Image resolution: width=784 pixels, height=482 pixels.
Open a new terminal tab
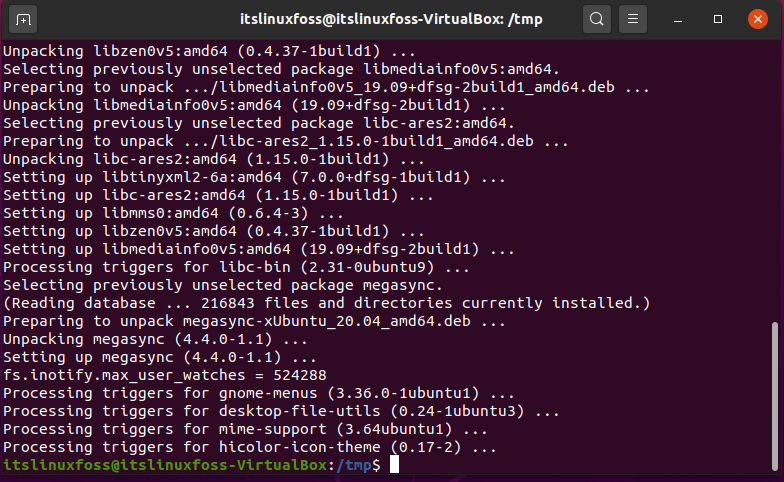[x=23, y=20]
